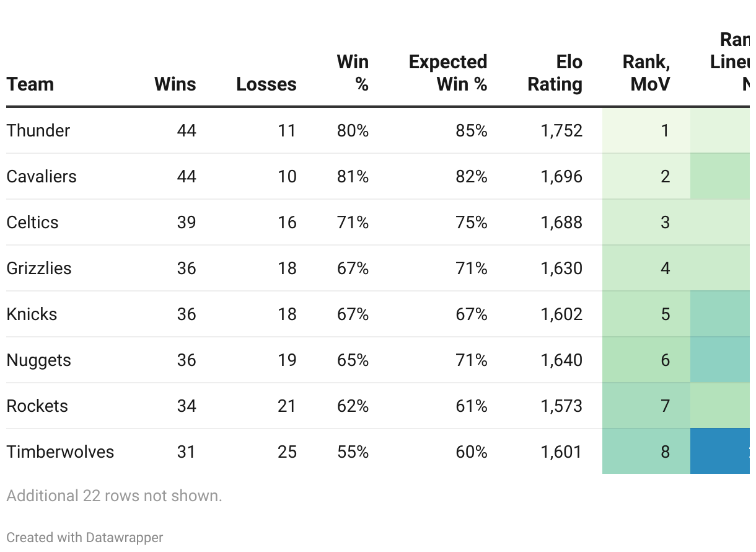Select the Expected Win % header
This screenshot has height=552, width=756.
(448, 73)
